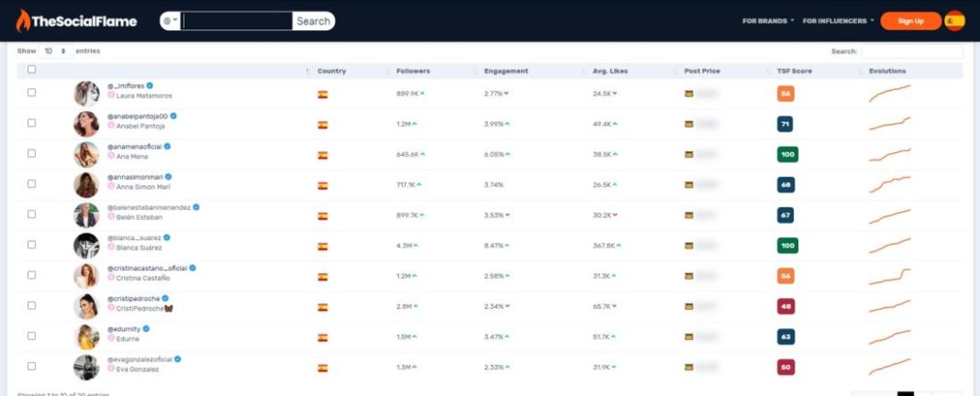Sort table by TSF Score column
This screenshot has height=396, width=980.
[795, 71]
